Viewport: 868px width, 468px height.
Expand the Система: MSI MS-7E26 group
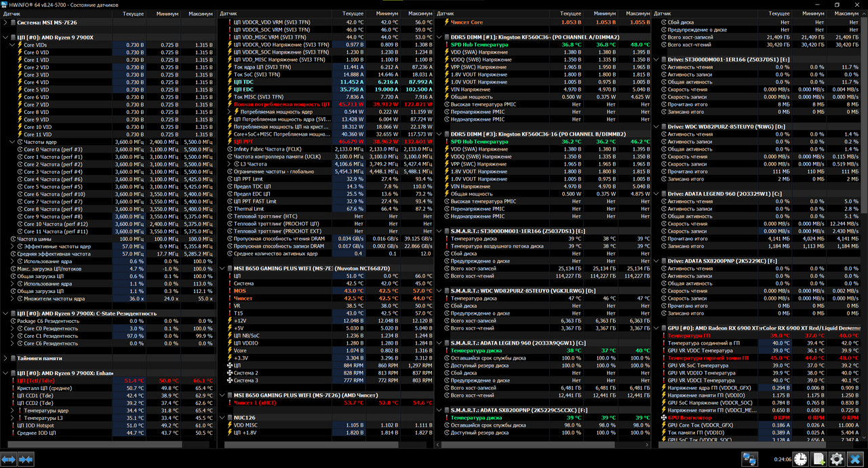5,22
